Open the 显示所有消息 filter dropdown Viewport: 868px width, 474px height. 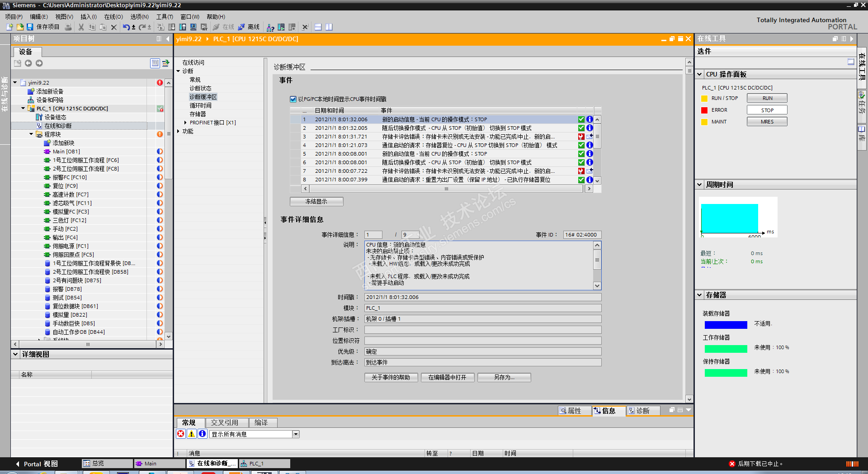pos(296,434)
